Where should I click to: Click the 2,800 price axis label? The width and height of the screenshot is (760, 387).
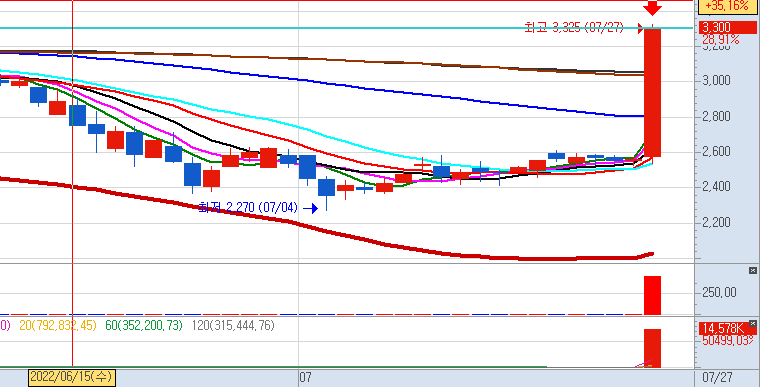pyautogui.click(x=716, y=116)
